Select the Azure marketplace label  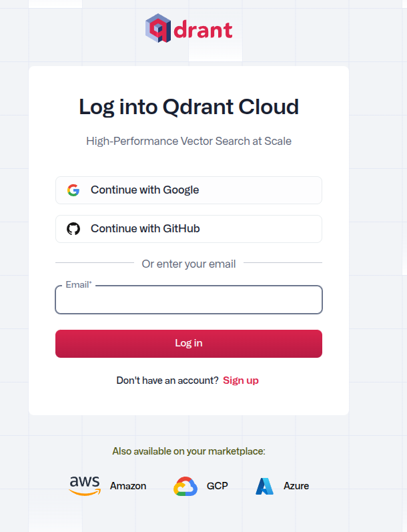pyautogui.click(x=296, y=486)
